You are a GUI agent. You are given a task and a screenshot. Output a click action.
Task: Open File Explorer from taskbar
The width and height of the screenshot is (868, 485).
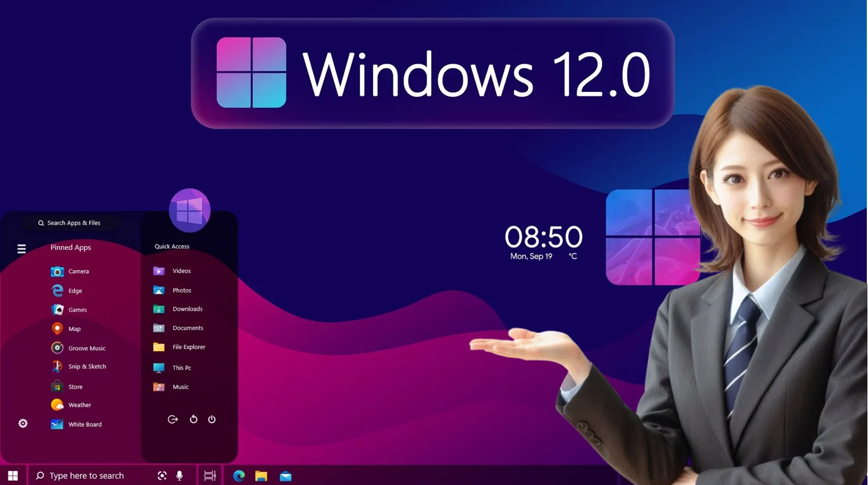tap(262, 476)
